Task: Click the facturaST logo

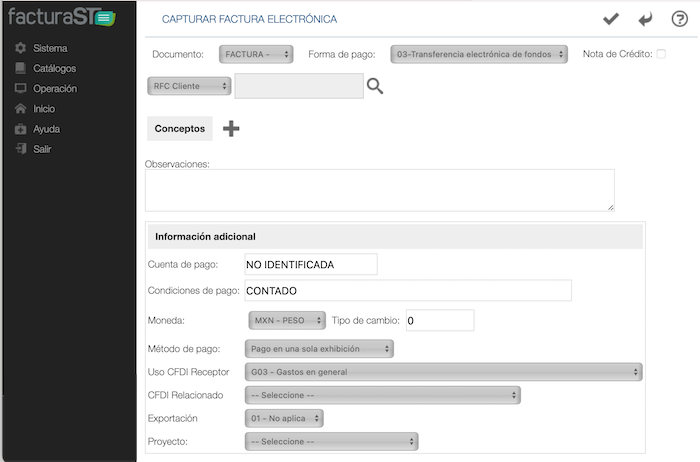Action: pyautogui.click(x=59, y=17)
